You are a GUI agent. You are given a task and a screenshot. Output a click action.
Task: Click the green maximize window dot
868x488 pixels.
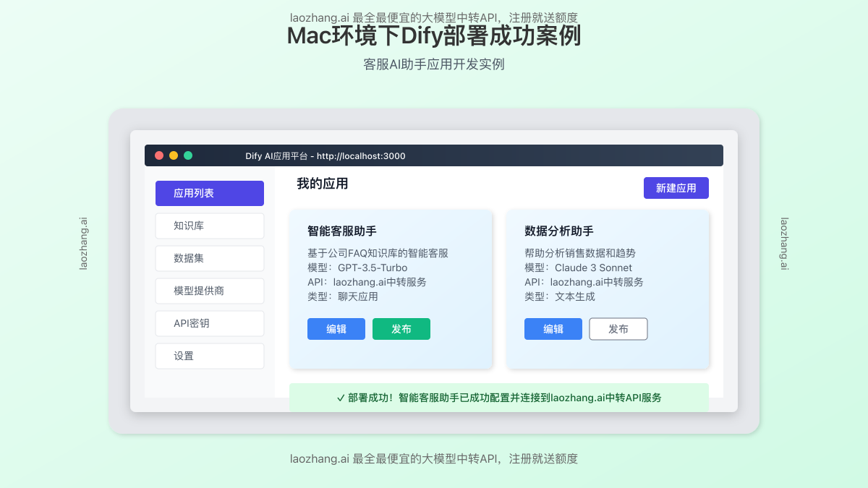[x=188, y=155]
